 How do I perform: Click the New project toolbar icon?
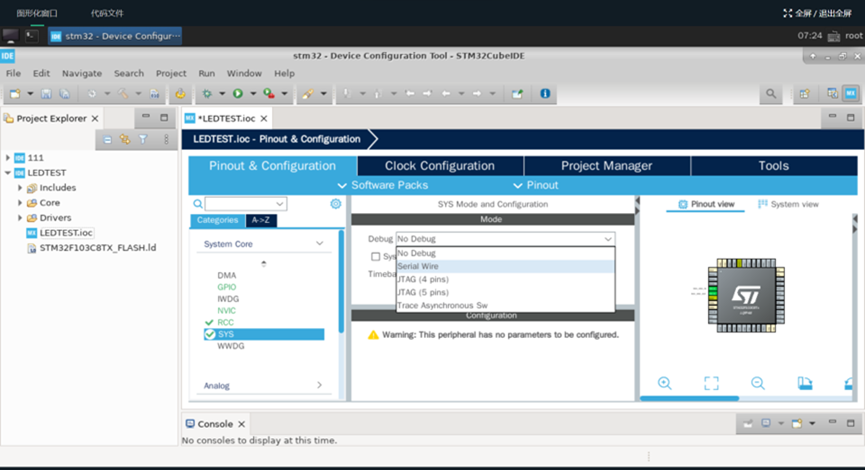(x=15, y=94)
